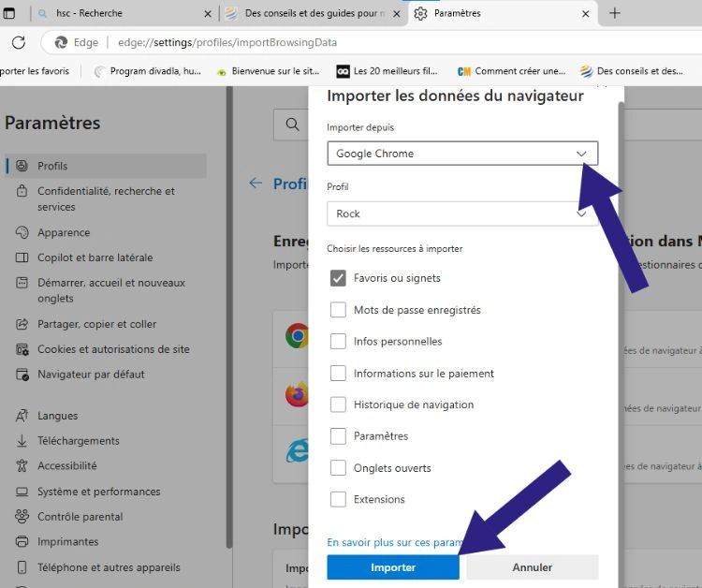Screen dimensions: 702x588
Task: Click the settings search magnifier icon
Action: (x=292, y=124)
